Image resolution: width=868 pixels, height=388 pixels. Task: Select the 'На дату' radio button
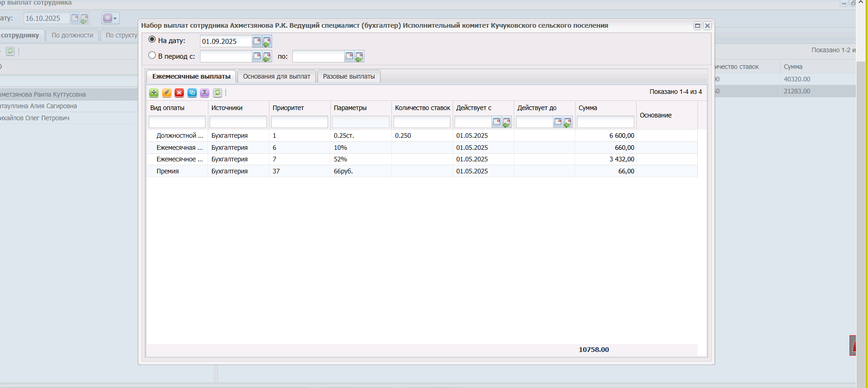[152, 40]
